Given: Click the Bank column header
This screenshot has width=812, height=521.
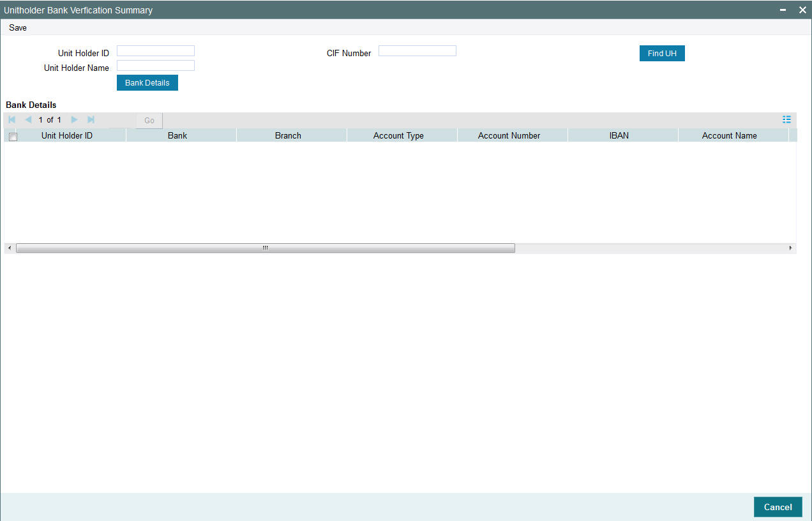Looking at the screenshot, I should tap(177, 135).
